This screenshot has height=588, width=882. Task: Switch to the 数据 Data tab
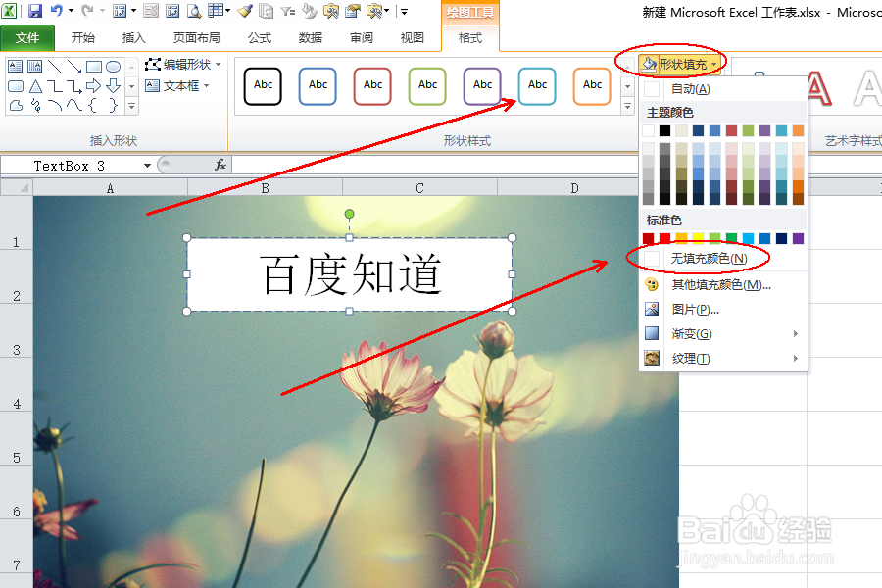click(311, 37)
